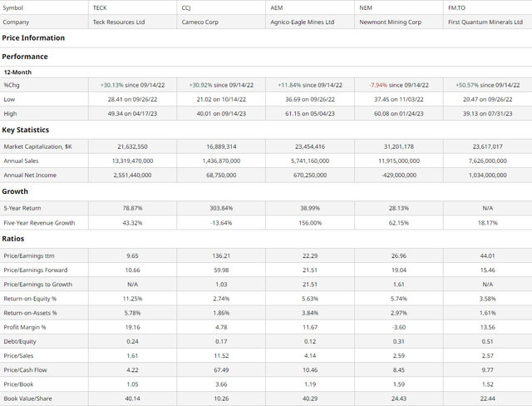532x406 pixels.
Task: Click the Performance section heading
Action: [x=25, y=57]
